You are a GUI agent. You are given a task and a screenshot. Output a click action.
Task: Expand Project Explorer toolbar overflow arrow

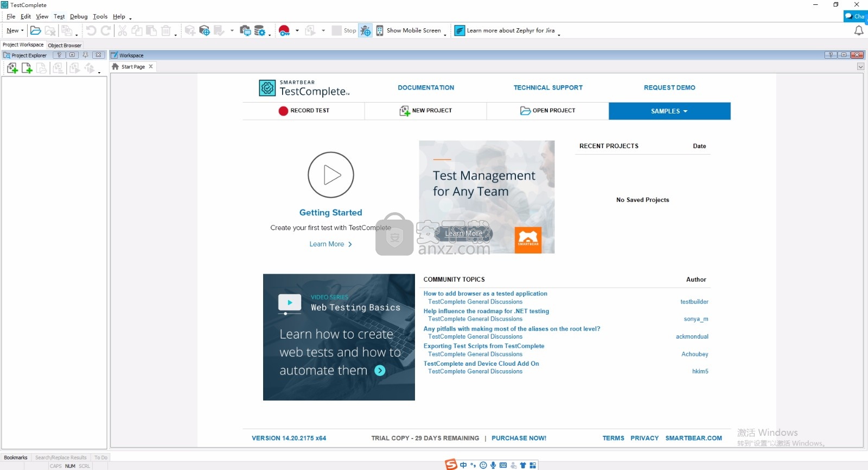coord(99,72)
